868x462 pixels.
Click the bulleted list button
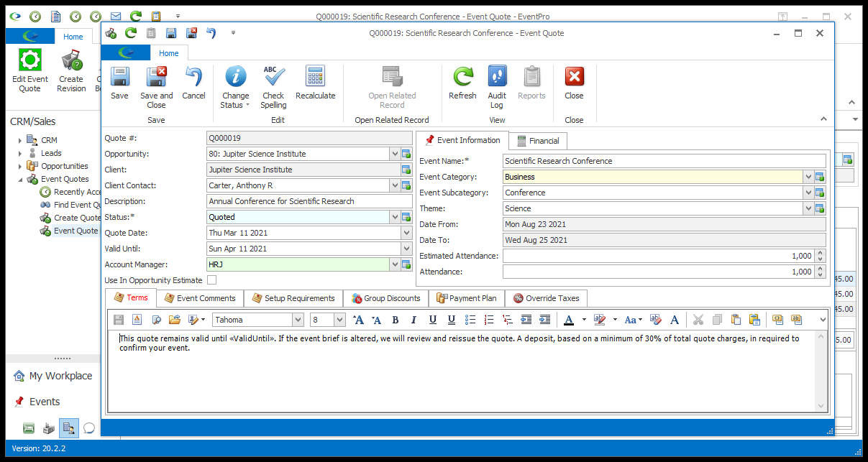(470, 320)
